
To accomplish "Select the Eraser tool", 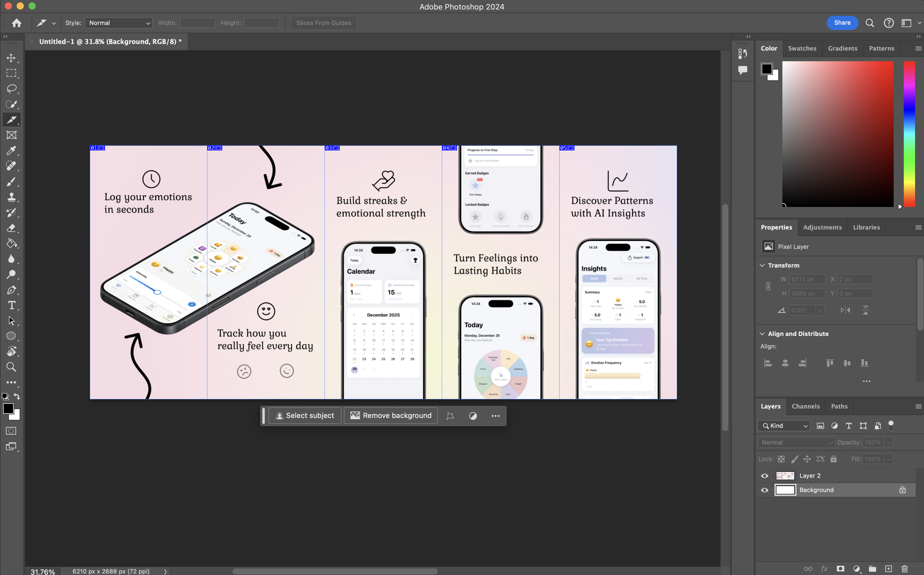I will [11, 228].
